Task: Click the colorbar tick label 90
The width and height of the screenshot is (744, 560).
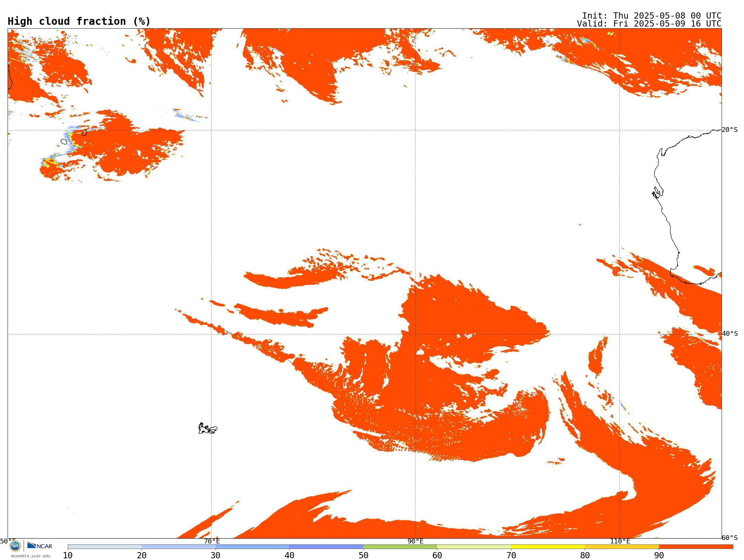Action: (x=659, y=556)
